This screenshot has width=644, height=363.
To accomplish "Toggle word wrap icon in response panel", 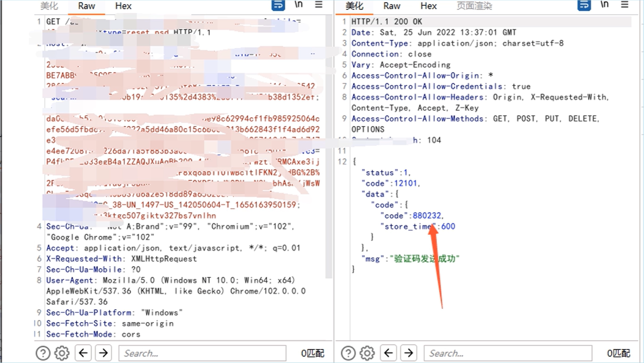I will point(584,5).
